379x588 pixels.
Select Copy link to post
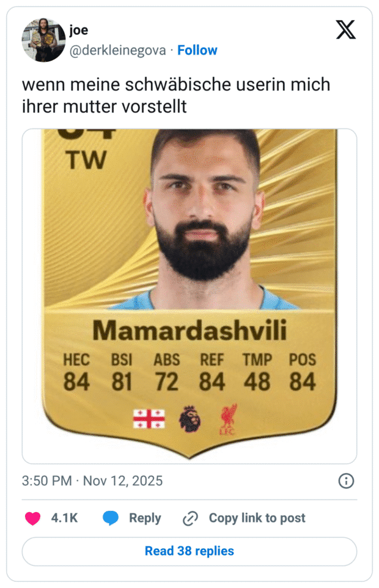click(x=257, y=518)
